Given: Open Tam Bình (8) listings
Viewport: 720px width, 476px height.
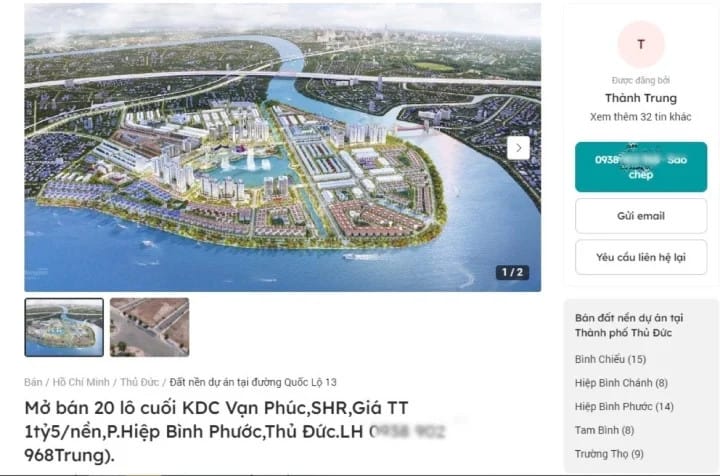Looking at the screenshot, I should [604, 430].
